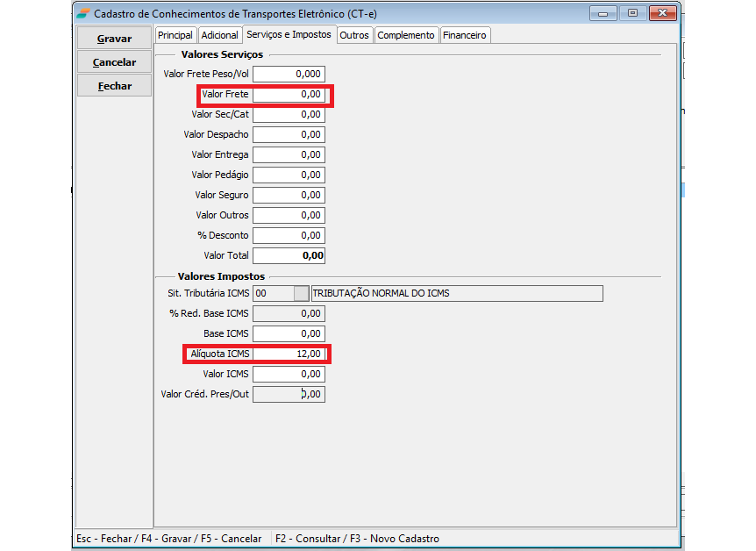
Task: Click the Valor Sec/Cat field
Action: pyautogui.click(x=289, y=114)
